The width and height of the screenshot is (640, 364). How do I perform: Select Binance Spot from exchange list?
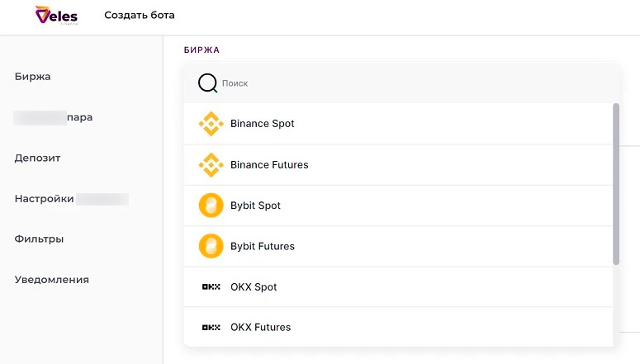coord(263,124)
